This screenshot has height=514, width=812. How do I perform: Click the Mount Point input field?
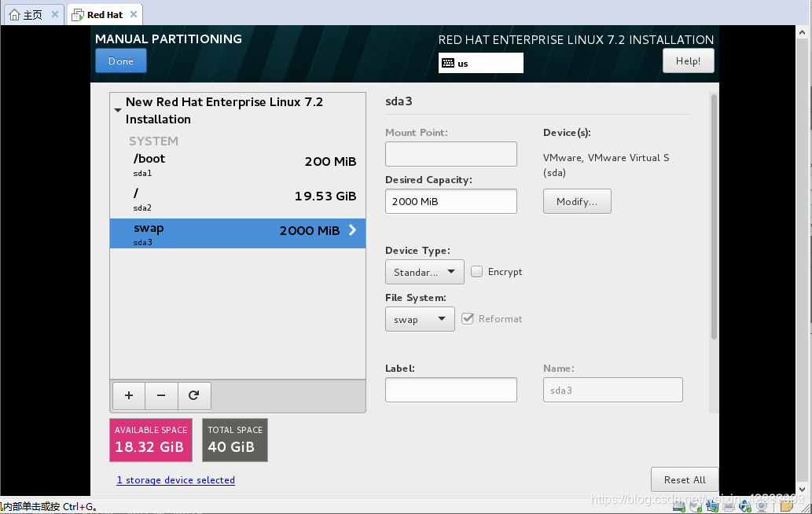[451, 154]
